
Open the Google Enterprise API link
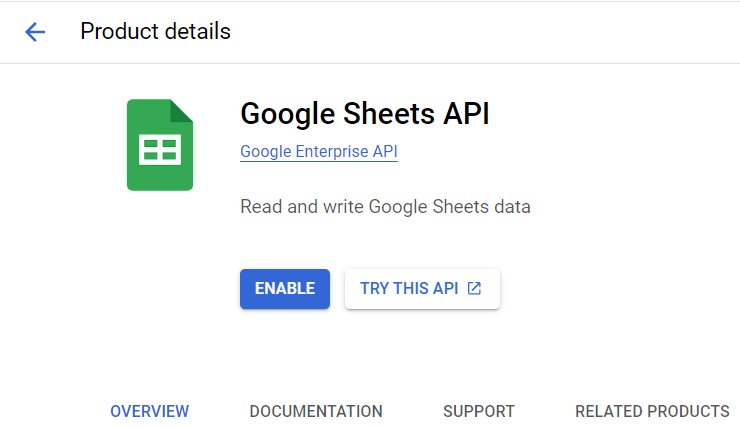(x=319, y=151)
